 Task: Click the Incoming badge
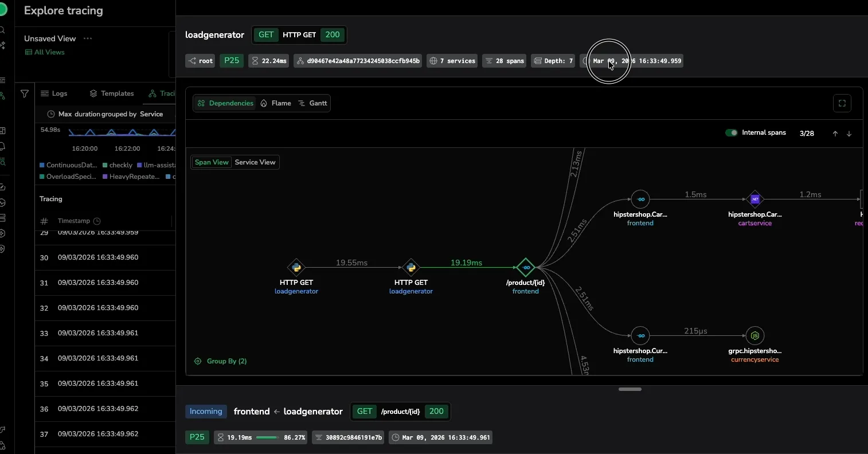tap(206, 412)
